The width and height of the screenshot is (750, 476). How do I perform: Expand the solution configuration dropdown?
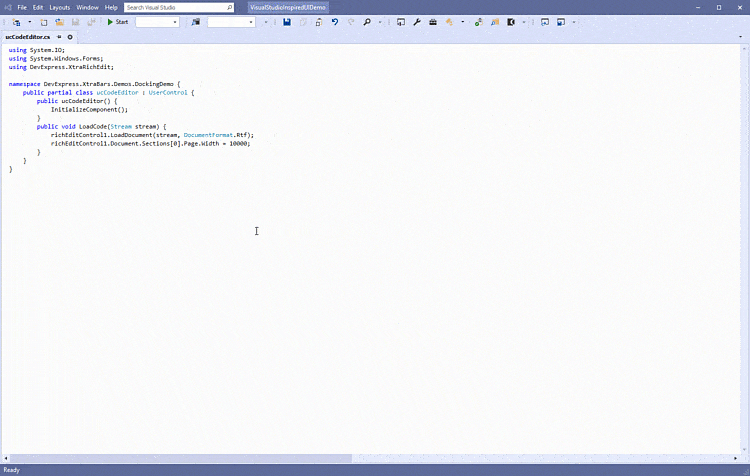pyautogui.click(x=157, y=22)
